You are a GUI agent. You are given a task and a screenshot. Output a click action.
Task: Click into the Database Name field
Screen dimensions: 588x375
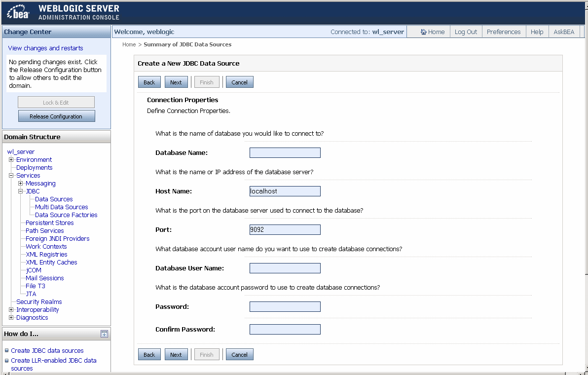point(285,152)
